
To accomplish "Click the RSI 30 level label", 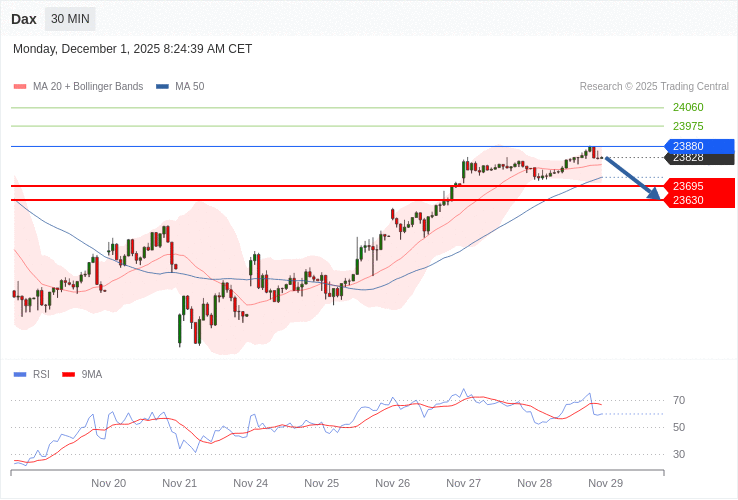I will 679,454.
